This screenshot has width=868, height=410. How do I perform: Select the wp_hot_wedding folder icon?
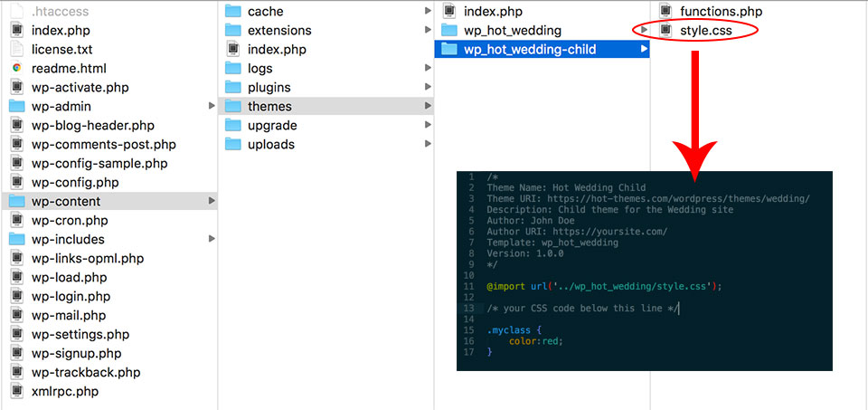[x=449, y=30]
